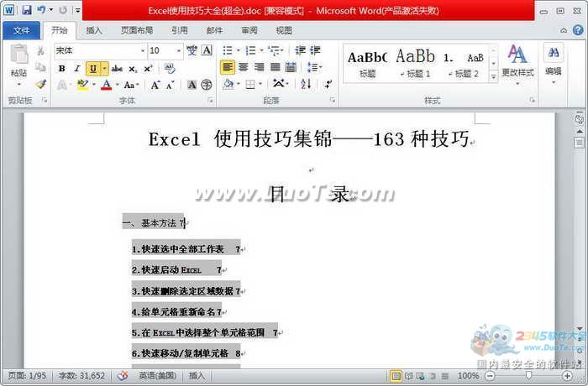Toggle Underline formatting
The height and width of the screenshot is (386, 588).
click(x=93, y=68)
